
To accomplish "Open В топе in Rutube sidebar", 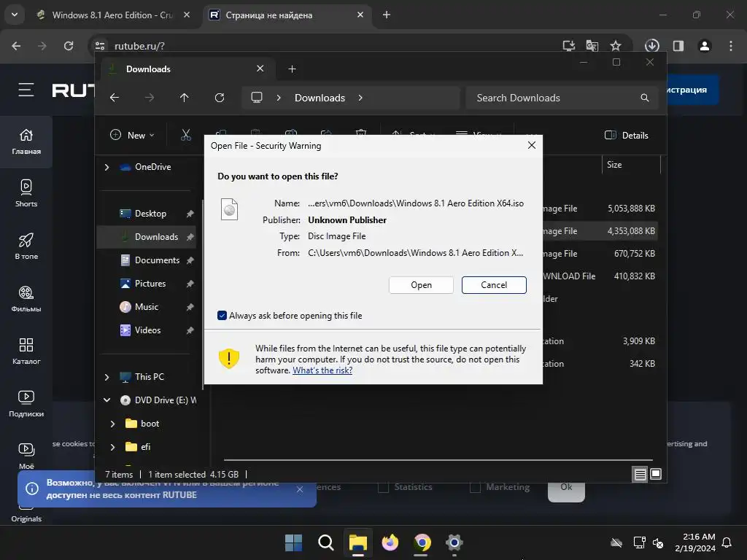I will click(26, 246).
